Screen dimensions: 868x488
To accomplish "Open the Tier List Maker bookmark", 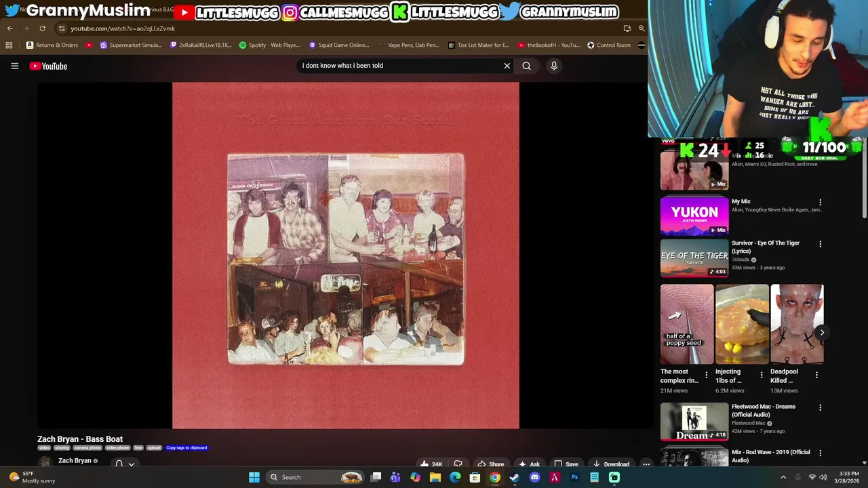I will point(479,45).
